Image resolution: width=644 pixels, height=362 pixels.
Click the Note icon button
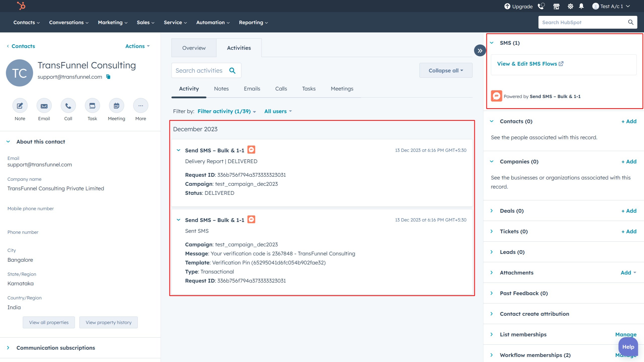[x=20, y=106]
